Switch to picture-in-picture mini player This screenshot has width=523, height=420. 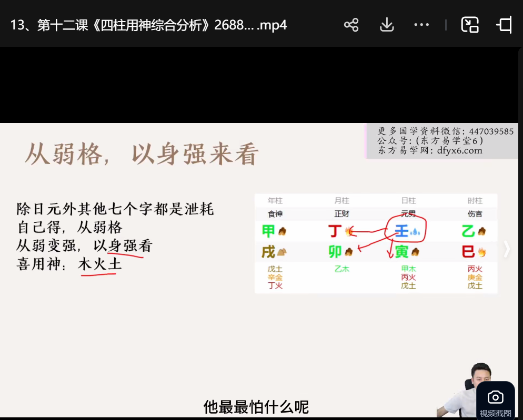pyautogui.click(x=469, y=25)
